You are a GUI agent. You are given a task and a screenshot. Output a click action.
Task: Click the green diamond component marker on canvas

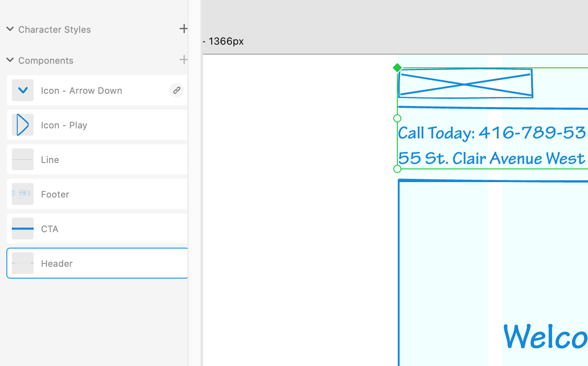[x=397, y=67]
